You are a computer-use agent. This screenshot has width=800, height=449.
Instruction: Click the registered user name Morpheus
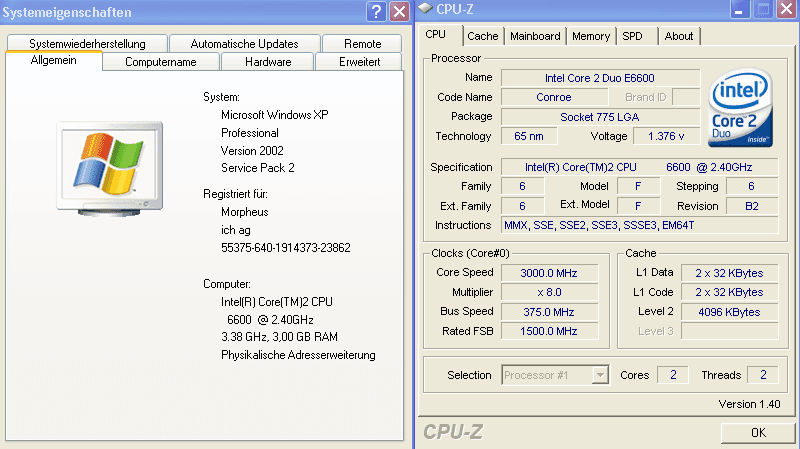(244, 212)
